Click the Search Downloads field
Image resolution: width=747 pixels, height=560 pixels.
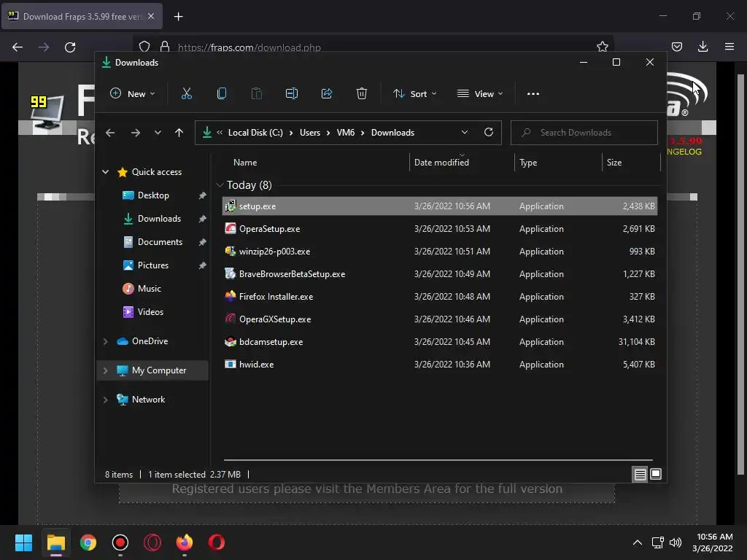[x=584, y=133]
